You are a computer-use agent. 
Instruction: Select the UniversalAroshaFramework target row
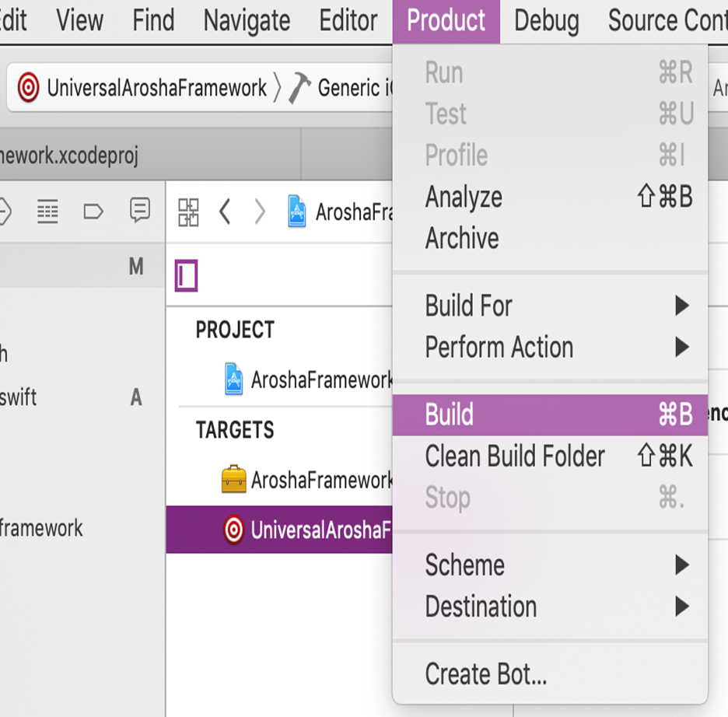(x=279, y=530)
